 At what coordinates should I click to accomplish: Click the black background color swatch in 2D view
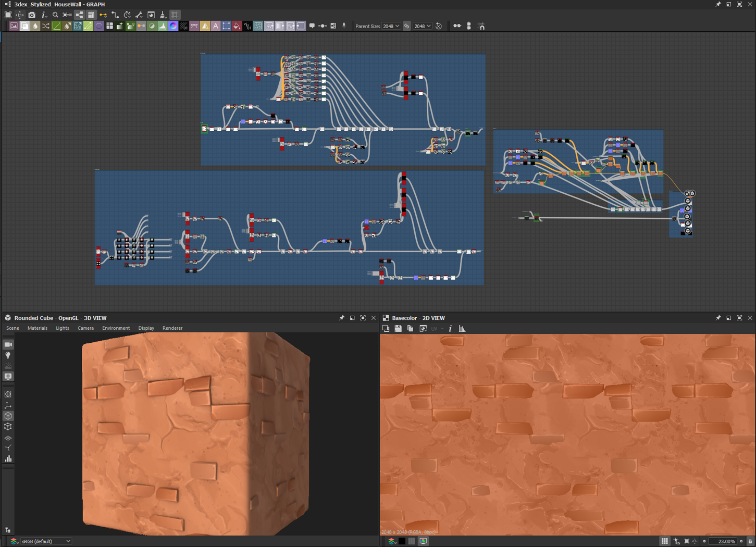402,541
